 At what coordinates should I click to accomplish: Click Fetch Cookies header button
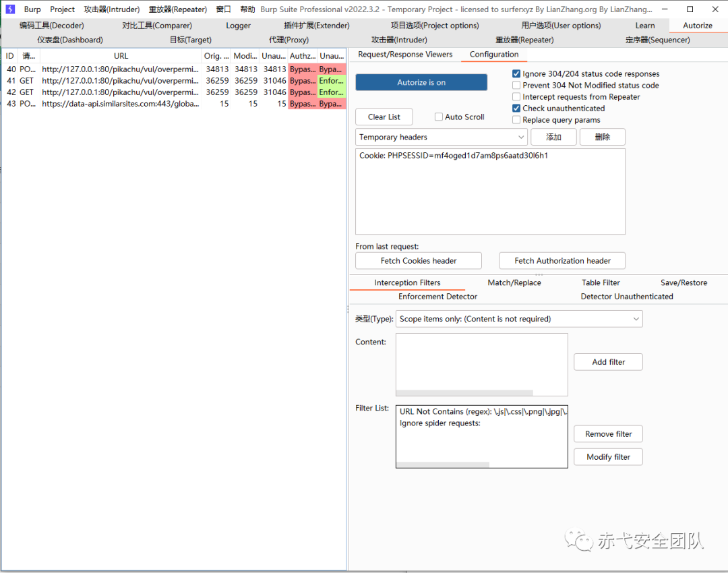pyautogui.click(x=419, y=261)
